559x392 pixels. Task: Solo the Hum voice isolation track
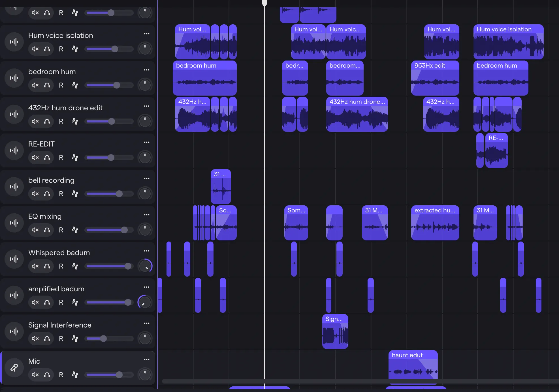(x=47, y=49)
